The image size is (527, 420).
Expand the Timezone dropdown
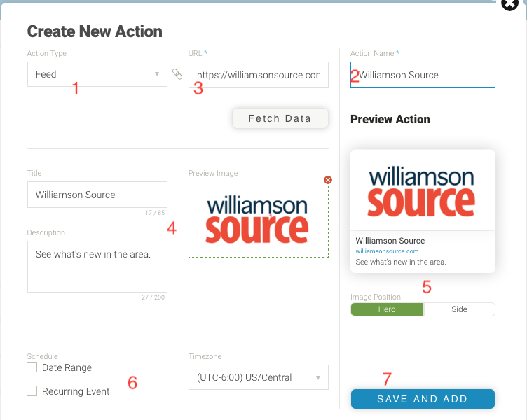[x=258, y=378]
